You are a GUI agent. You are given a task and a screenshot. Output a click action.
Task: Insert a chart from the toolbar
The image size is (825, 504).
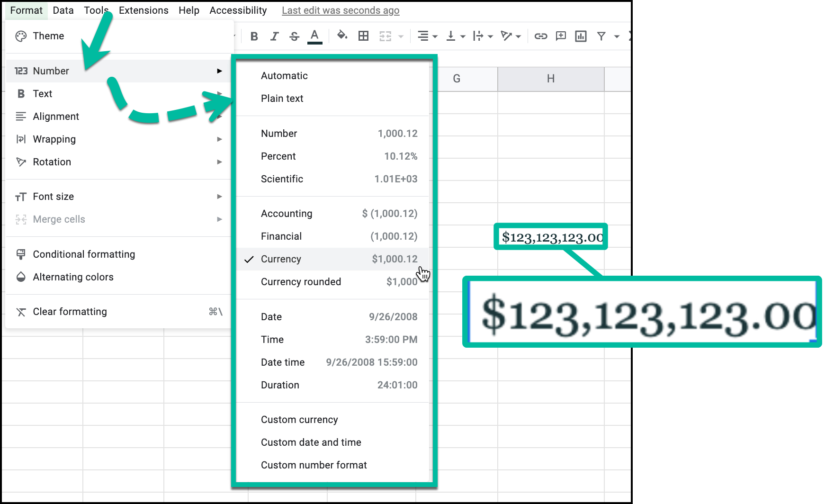point(580,36)
